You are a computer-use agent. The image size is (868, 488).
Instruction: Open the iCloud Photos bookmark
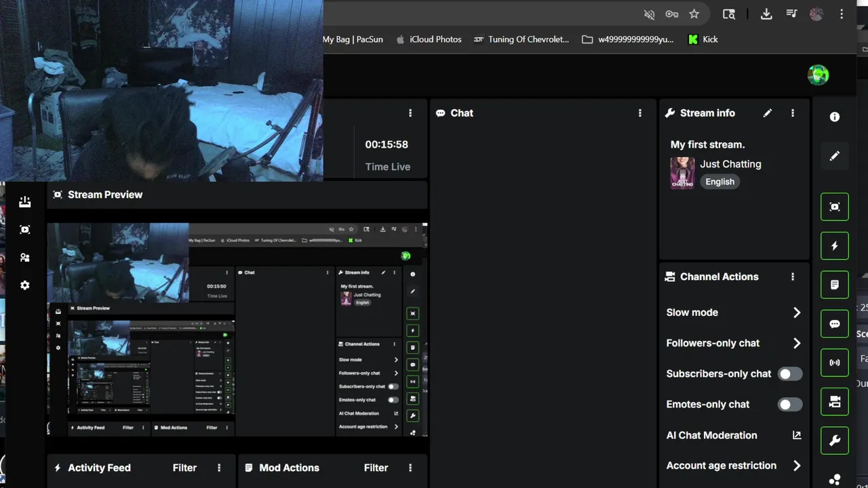[x=429, y=39]
